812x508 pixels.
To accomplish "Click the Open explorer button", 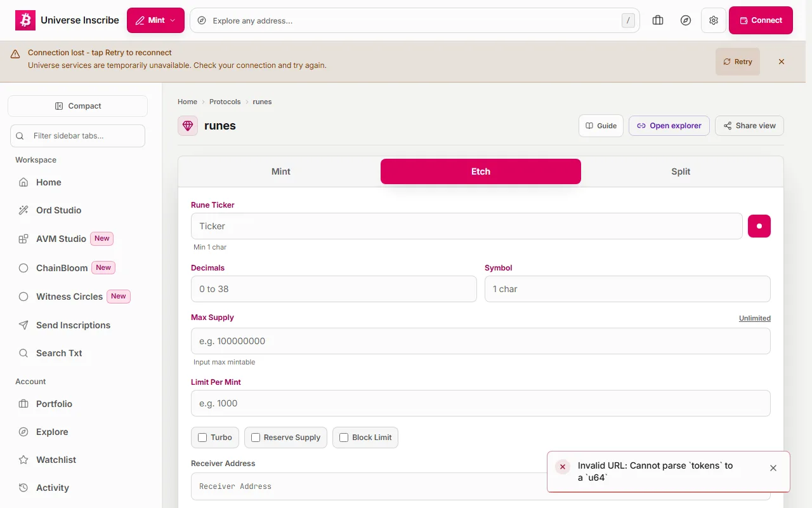I will click(669, 126).
